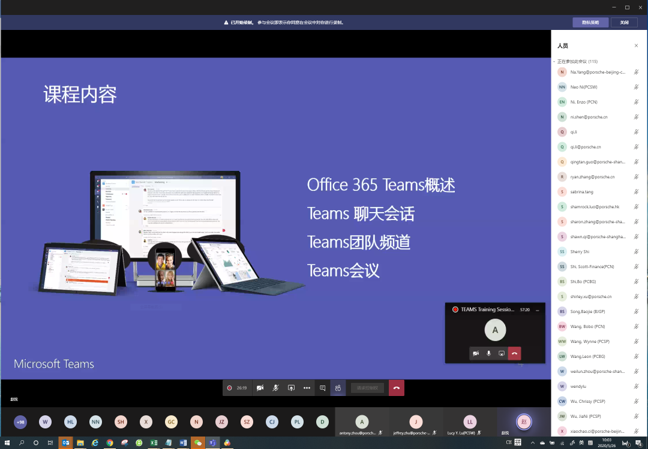Open mini call window options ellipsis
648x449 pixels.
pyautogui.click(x=537, y=310)
